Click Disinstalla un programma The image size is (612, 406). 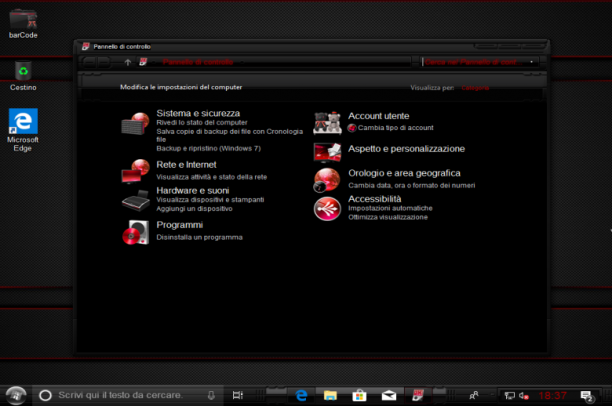[199, 237]
